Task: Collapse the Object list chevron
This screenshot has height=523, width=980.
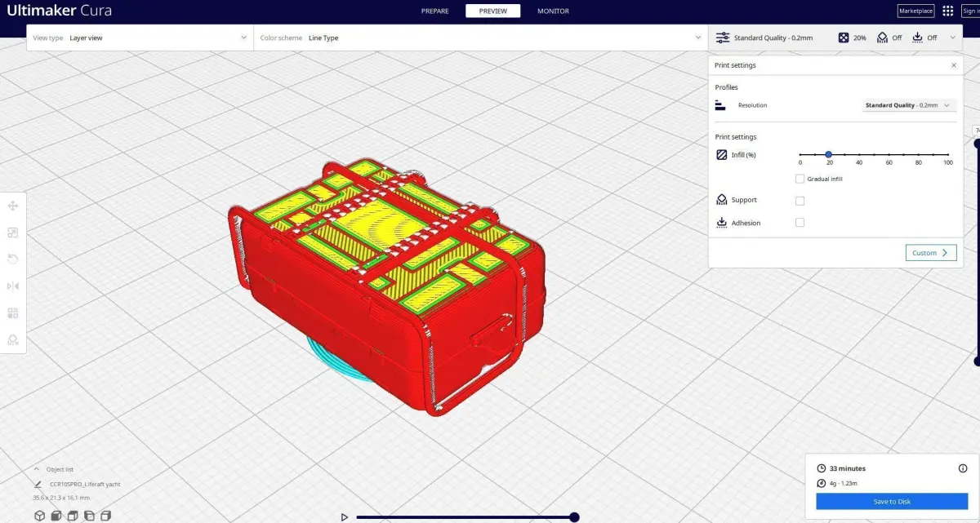Action: pos(37,469)
